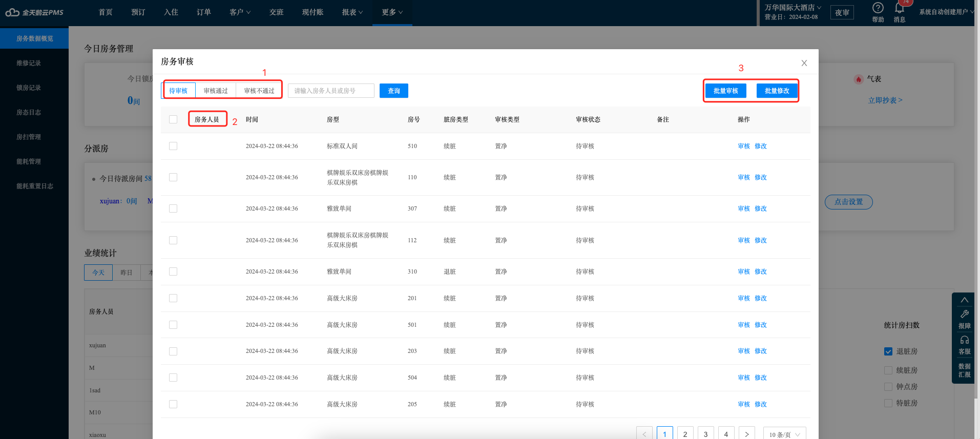This screenshot has height=439, width=980.
Task: Open 客服 headset icon
Action: [965, 340]
